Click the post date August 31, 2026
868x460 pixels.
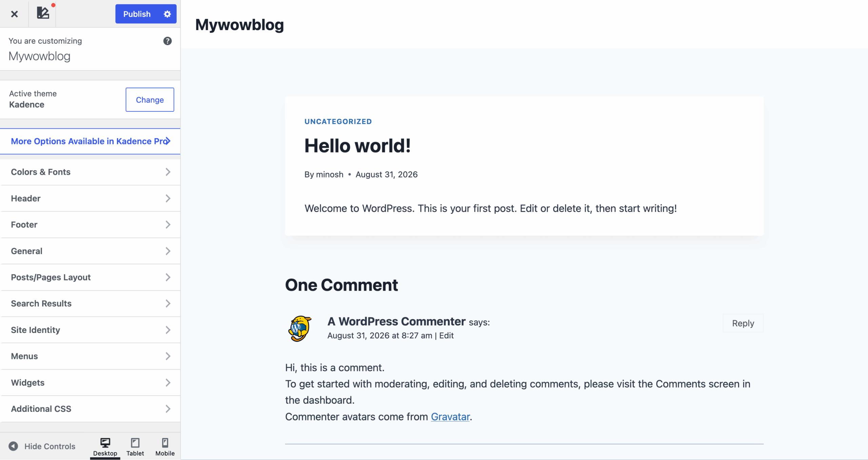387,174
